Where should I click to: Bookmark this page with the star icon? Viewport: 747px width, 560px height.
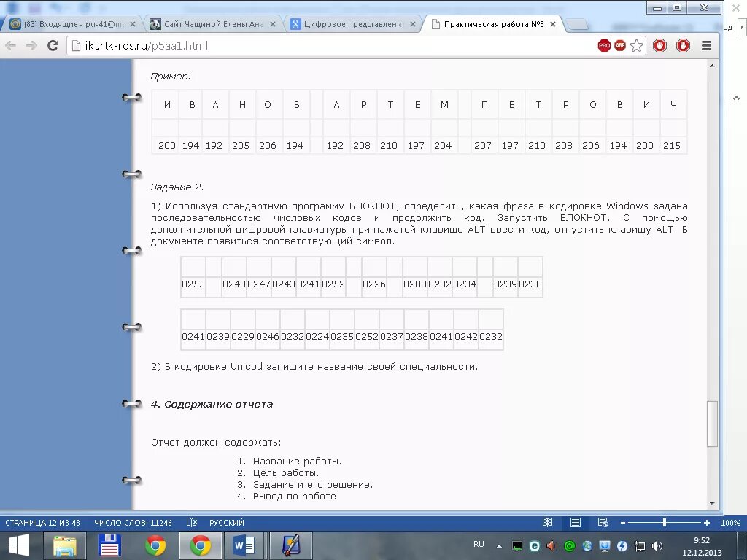pos(636,46)
